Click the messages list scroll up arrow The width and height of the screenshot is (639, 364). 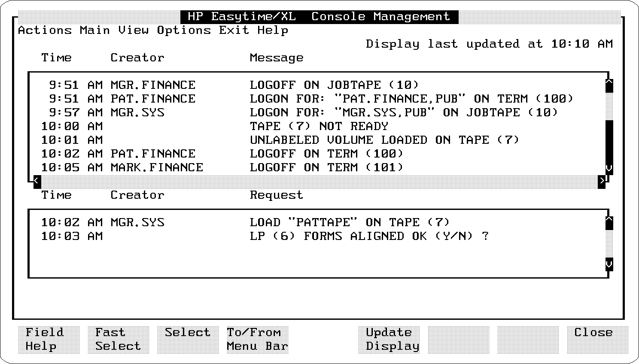click(x=609, y=85)
